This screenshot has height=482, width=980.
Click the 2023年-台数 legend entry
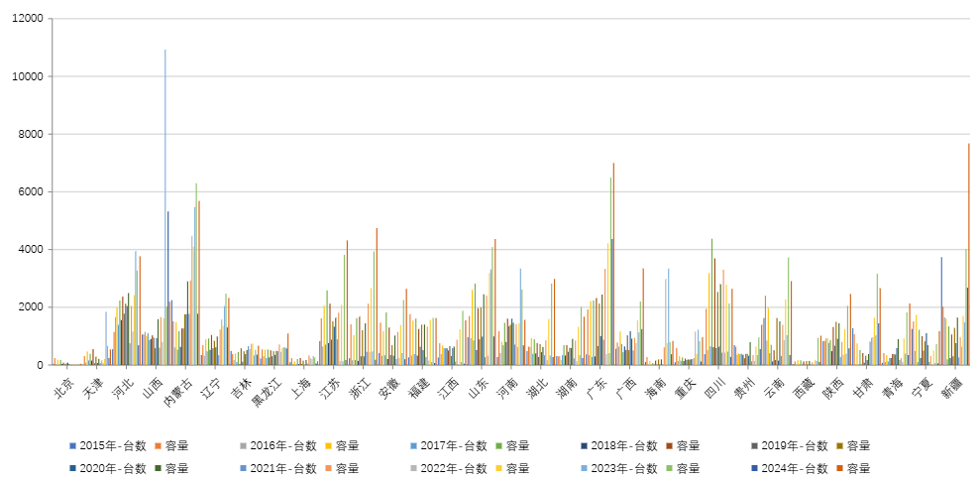tap(634, 468)
